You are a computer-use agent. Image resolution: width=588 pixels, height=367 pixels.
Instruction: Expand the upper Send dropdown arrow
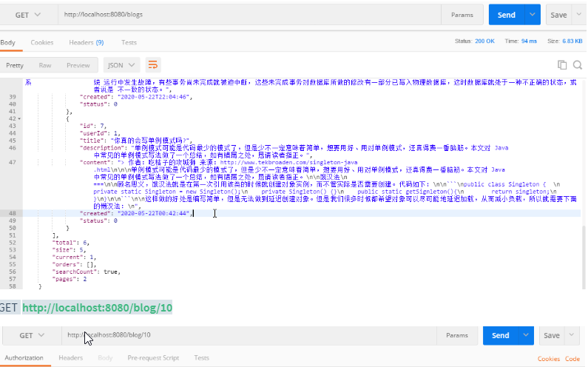532,15
